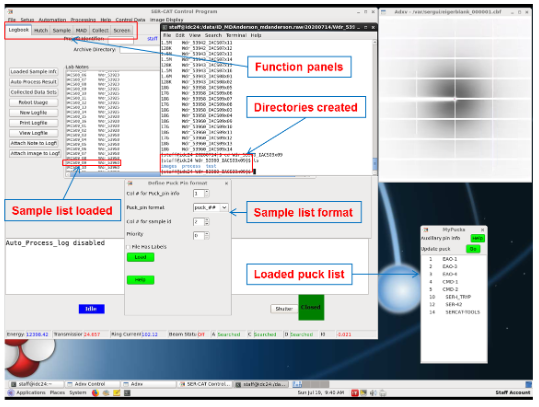
Task: Click the green Go button for Update puck
Action: coord(473,249)
